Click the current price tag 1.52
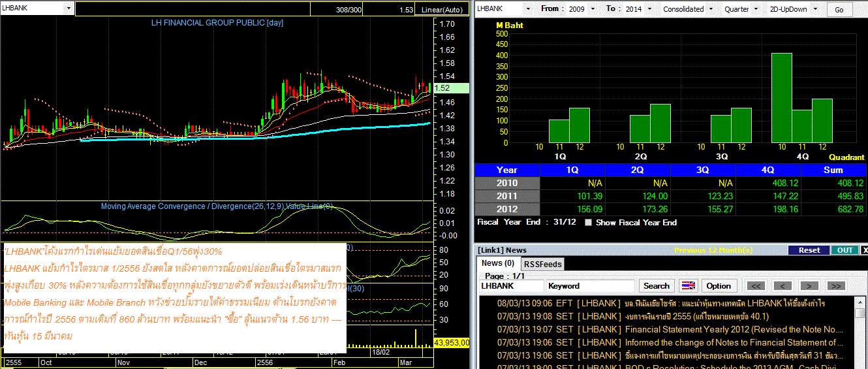 tap(450, 88)
